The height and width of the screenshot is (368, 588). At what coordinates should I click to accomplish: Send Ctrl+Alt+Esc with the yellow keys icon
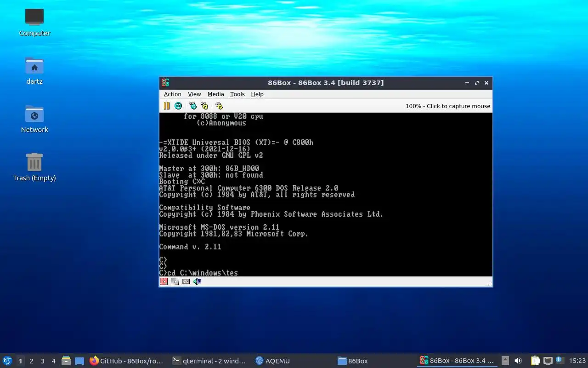pyautogui.click(x=204, y=106)
